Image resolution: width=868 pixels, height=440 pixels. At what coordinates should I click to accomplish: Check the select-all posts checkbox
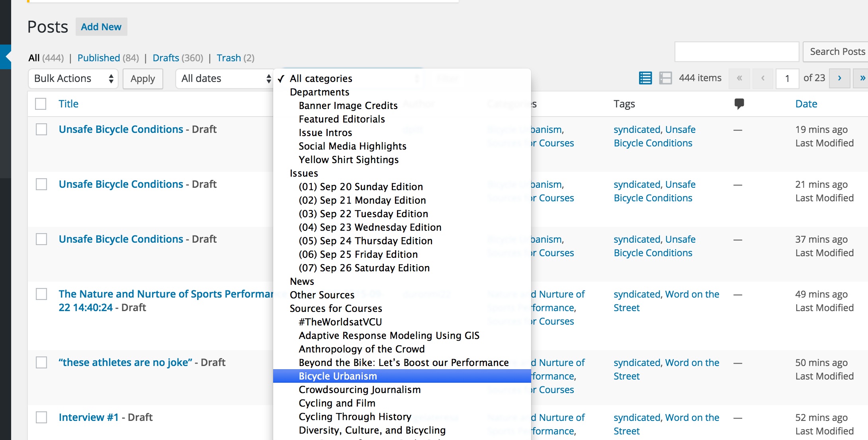(x=41, y=104)
